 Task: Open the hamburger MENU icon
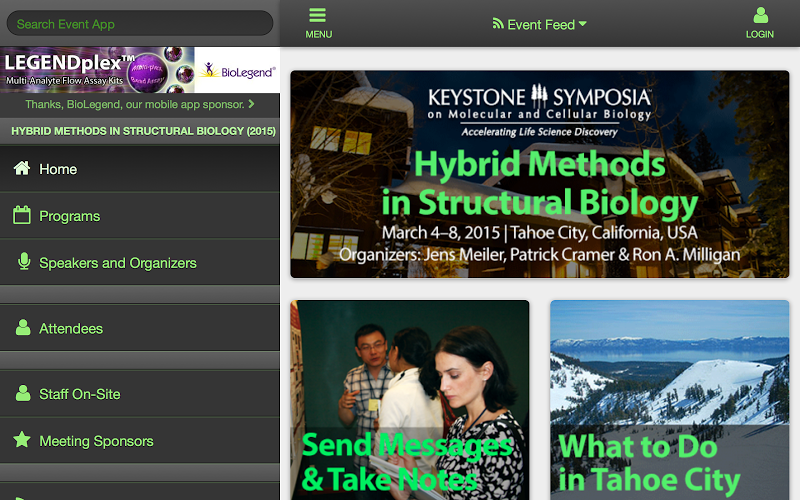click(317, 15)
